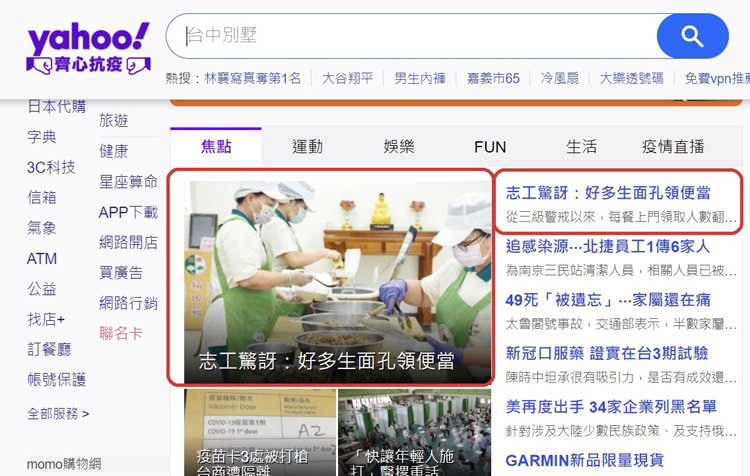This screenshot has height=476, width=750.
Task: Open main photo story of volunteers serving lunchboxes
Action: pos(337,282)
